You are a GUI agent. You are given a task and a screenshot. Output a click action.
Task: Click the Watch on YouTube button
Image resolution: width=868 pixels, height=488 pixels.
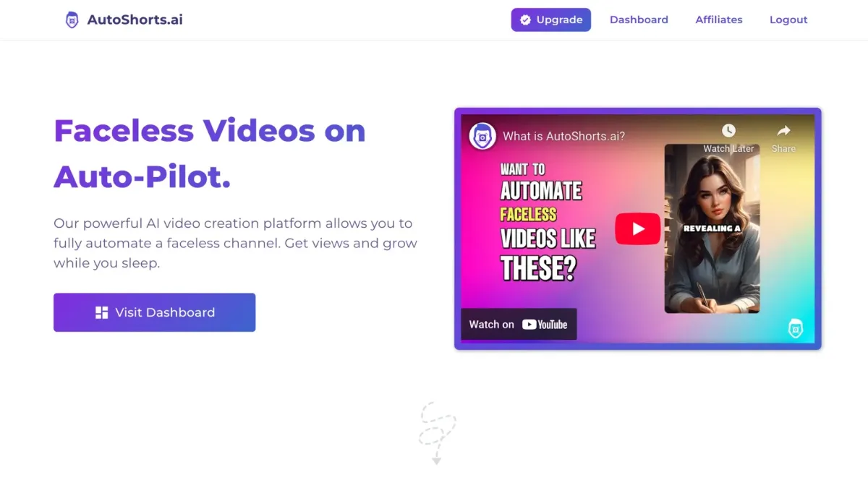519,325
